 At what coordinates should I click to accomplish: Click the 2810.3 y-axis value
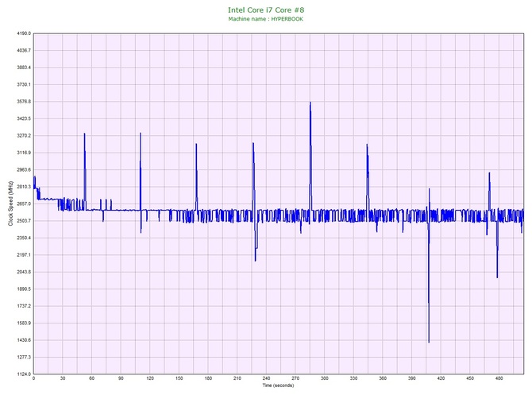click(x=24, y=187)
